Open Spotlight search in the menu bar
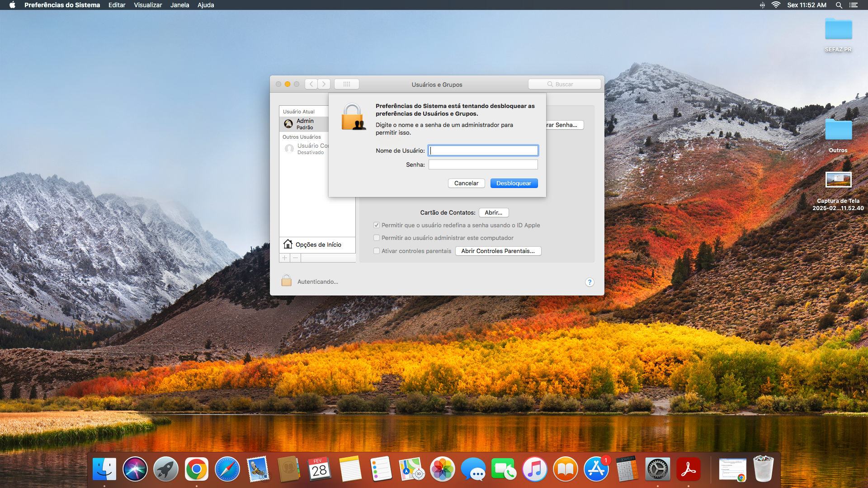Image resolution: width=868 pixels, height=488 pixels. click(839, 5)
